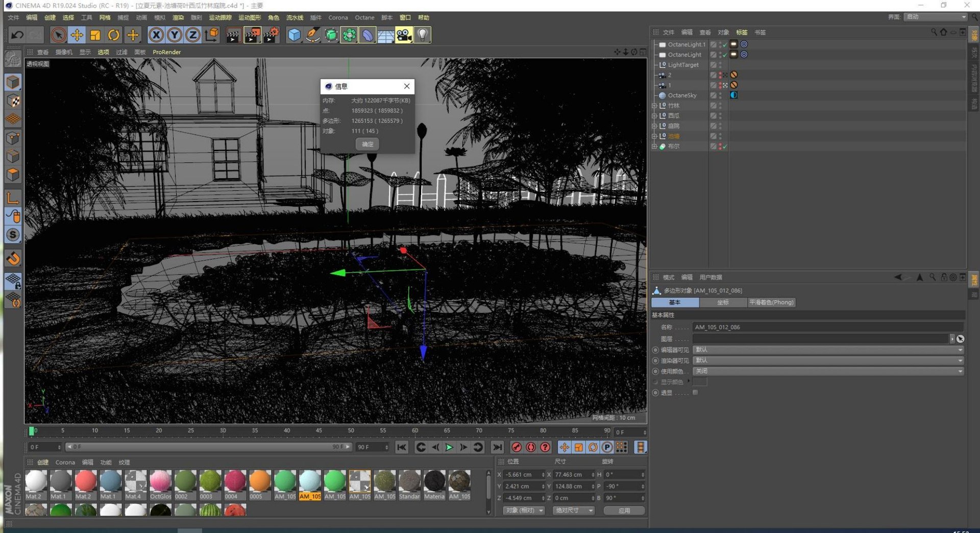Open the 渲染器可见 dropdown
980x533 pixels.
tap(828, 361)
